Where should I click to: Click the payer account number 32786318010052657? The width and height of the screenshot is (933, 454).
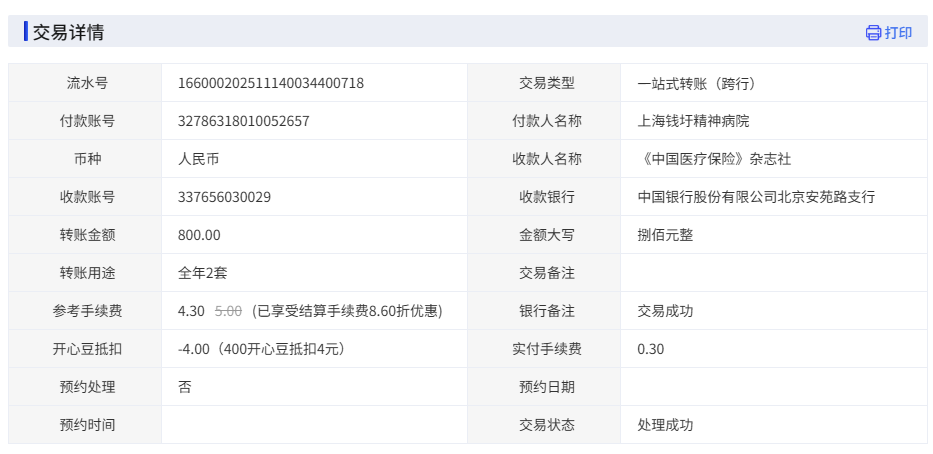243,121
